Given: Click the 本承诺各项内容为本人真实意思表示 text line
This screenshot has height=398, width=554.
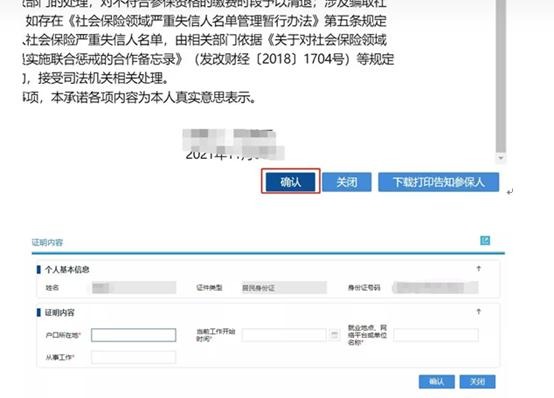Looking at the screenshot, I should (154, 97).
